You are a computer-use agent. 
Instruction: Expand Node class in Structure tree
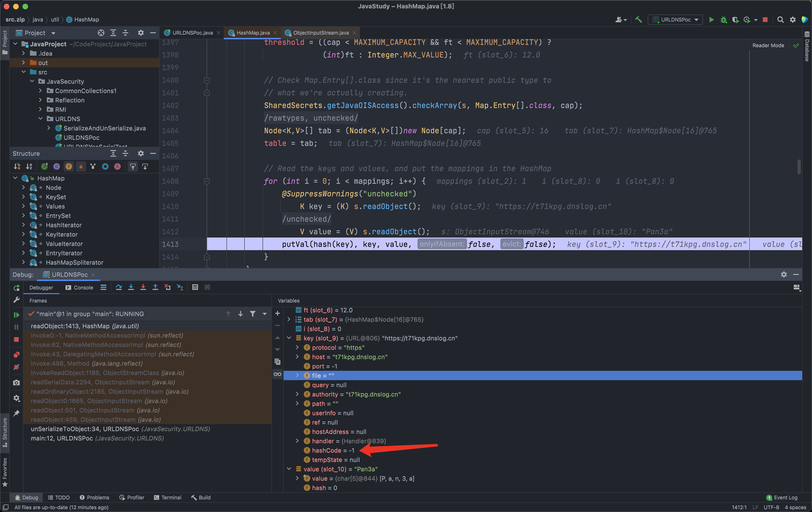(x=23, y=187)
